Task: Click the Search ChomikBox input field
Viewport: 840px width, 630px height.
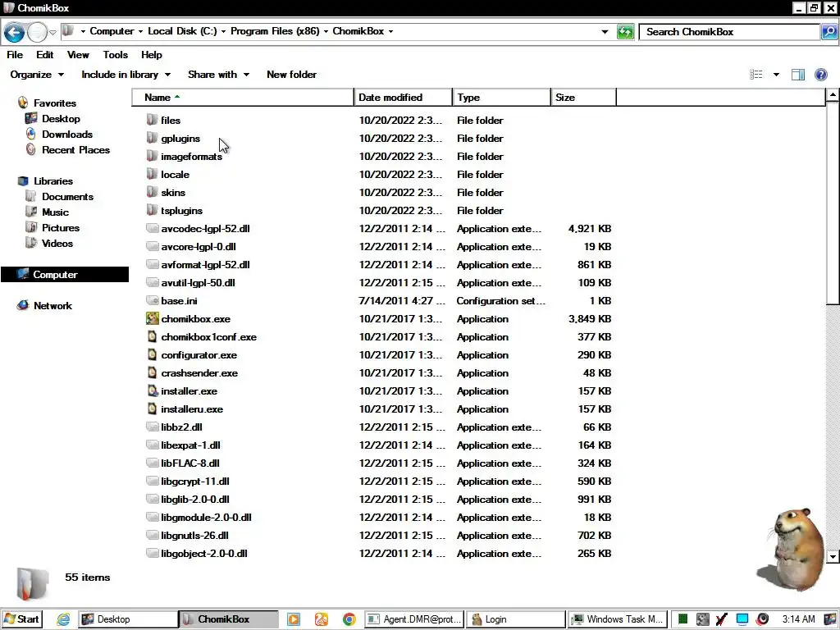Action: 729,32
